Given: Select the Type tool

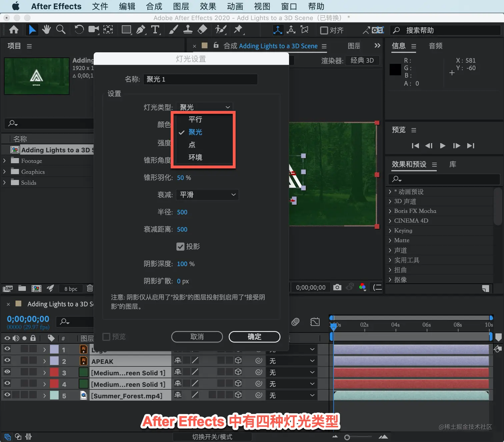Looking at the screenshot, I should tap(155, 30).
